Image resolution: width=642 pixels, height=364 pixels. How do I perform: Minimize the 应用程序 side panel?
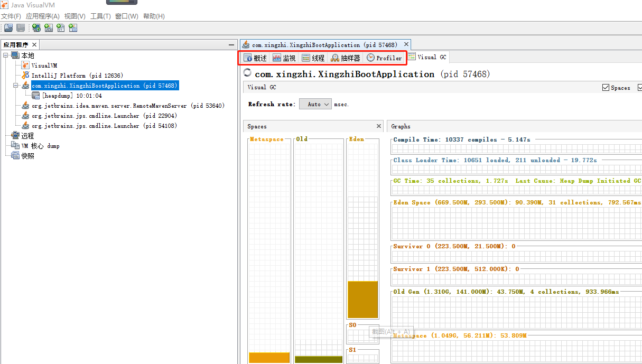(x=231, y=45)
